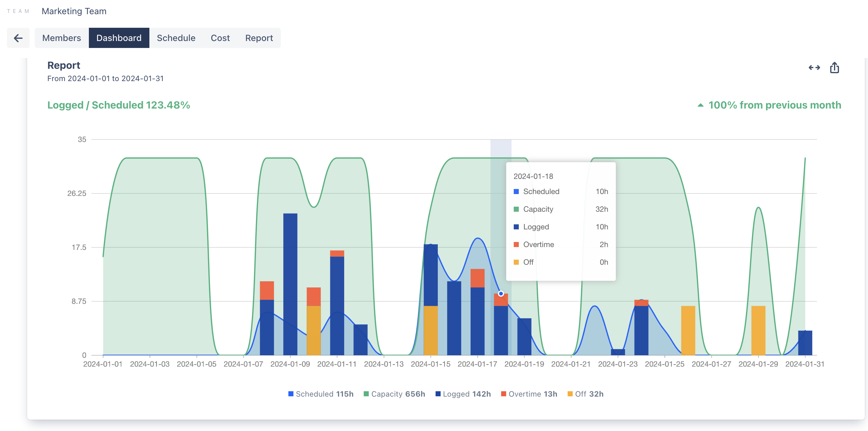Click the yellow Off bar on 2024-01-26
868x431 pixels.
pyautogui.click(x=688, y=330)
